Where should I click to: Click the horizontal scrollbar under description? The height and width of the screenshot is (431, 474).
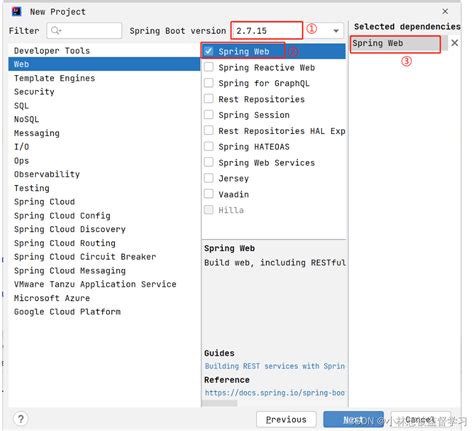coord(220,403)
